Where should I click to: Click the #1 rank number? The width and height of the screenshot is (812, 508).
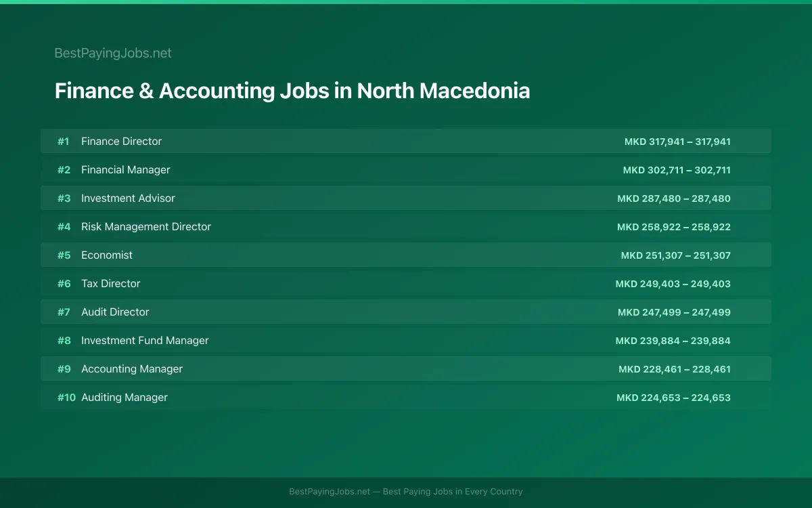click(63, 142)
